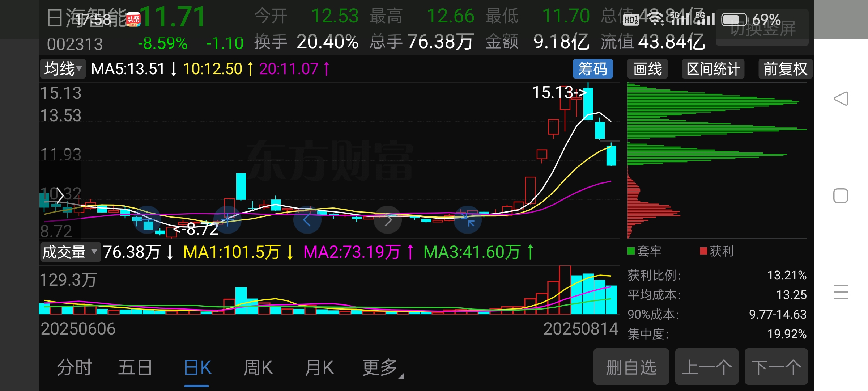Expand the chart with left-edge arrow
Image resolution: width=868 pixels, height=391 pixels.
[60, 196]
